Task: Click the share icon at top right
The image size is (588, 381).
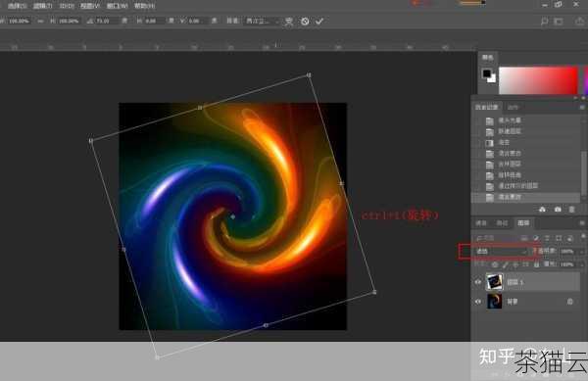Action: [579, 22]
